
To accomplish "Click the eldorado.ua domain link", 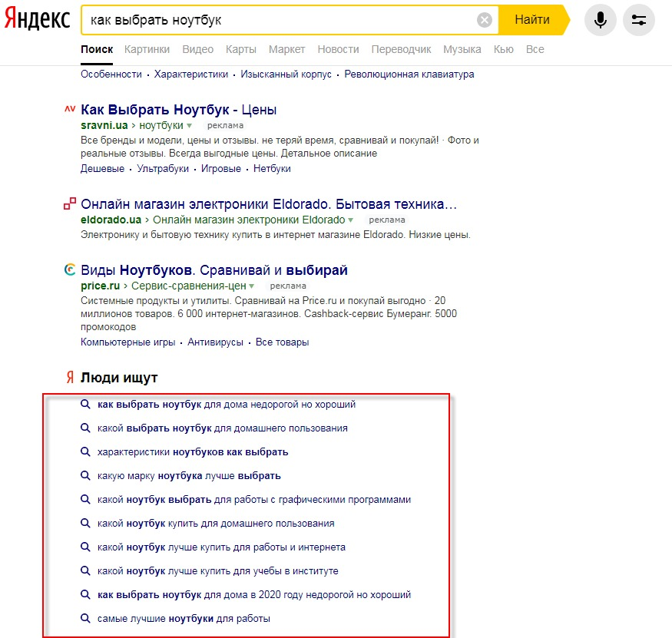I will point(111,220).
